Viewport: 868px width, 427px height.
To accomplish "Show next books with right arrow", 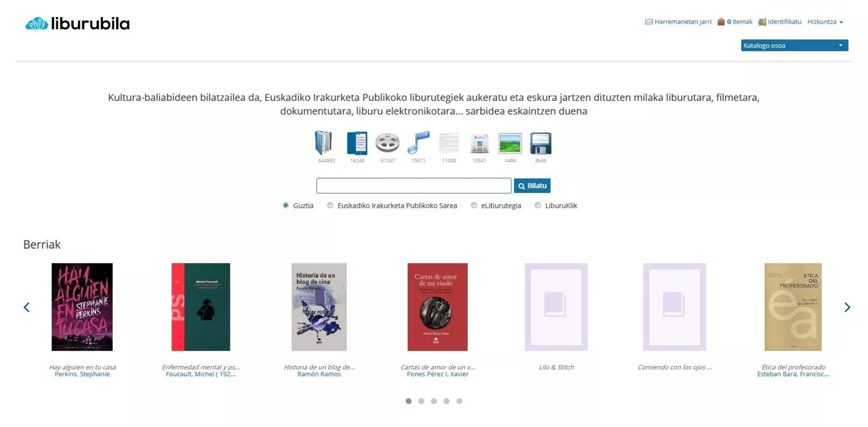I will pos(847,307).
